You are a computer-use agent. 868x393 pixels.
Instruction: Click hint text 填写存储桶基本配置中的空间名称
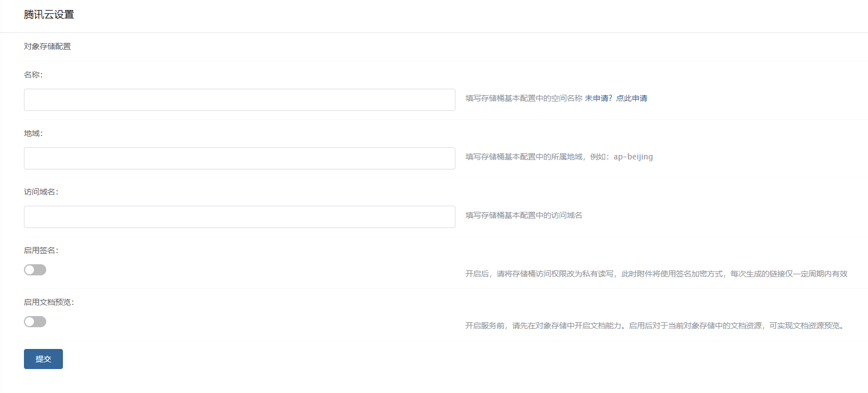click(x=524, y=98)
